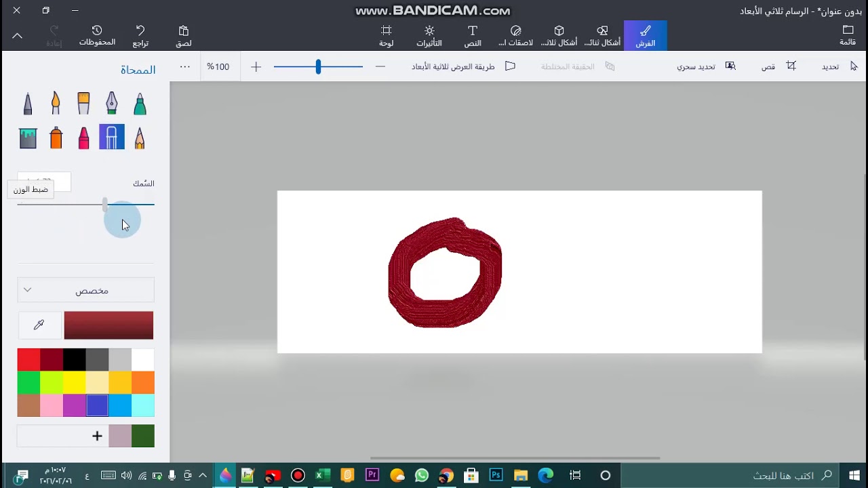Screen dimensions: 868x488
Task: Click the canvas horizontal scrollbar
Action: pyautogui.click(x=515, y=458)
